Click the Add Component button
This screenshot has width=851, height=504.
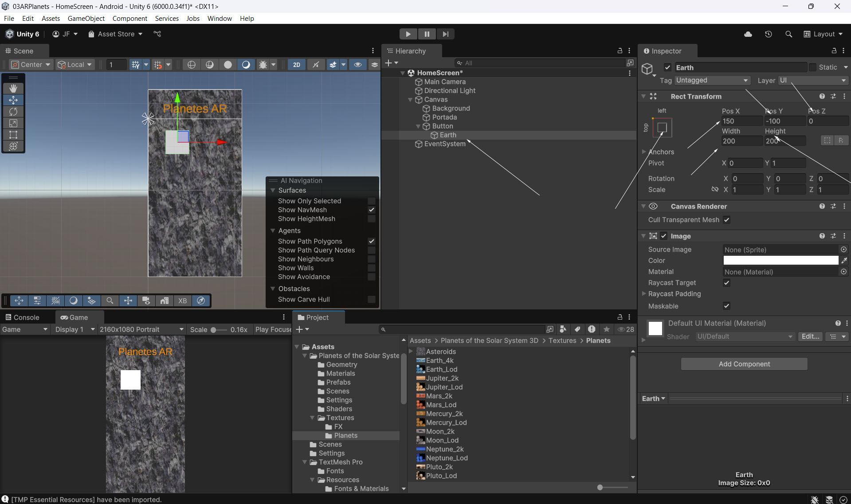tap(744, 364)
